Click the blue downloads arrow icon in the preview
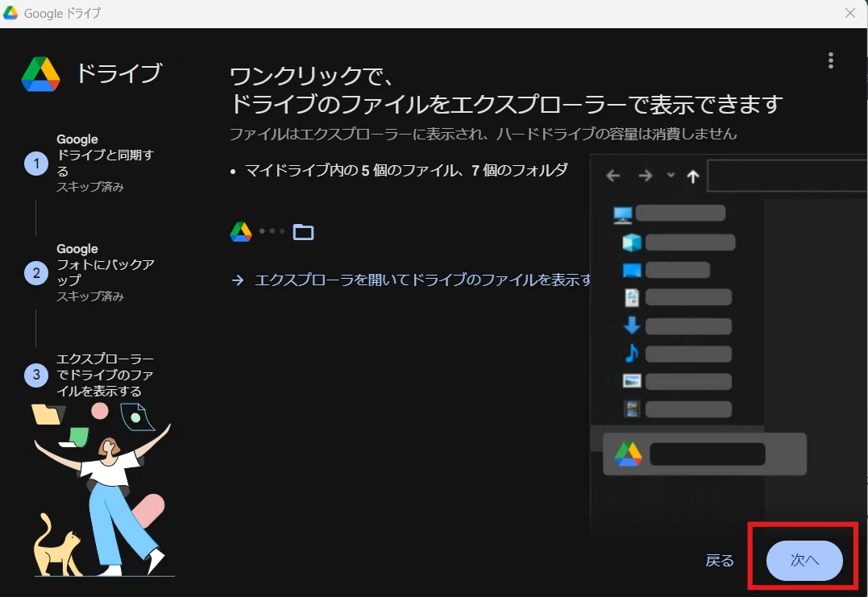The image size is (868, 597). click(632, 325)
